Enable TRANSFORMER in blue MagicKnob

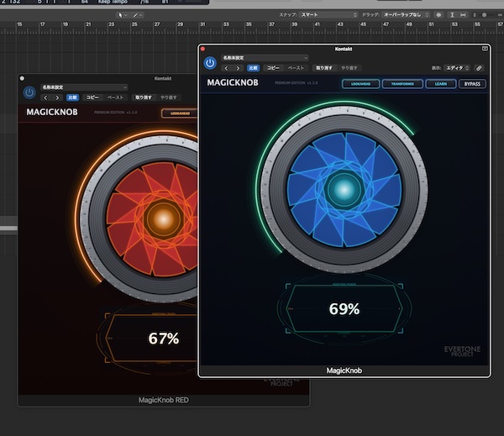[402, 84]
